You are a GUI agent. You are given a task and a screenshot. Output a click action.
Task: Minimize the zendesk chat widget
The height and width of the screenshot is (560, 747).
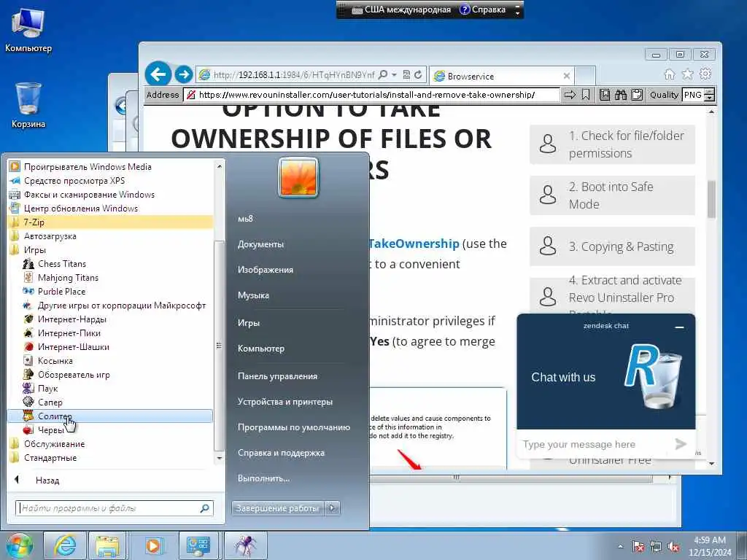click(x=679, y=327)
